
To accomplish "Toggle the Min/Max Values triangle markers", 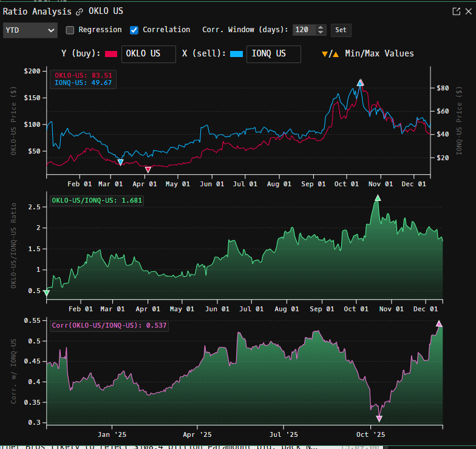I will point(330,55).
